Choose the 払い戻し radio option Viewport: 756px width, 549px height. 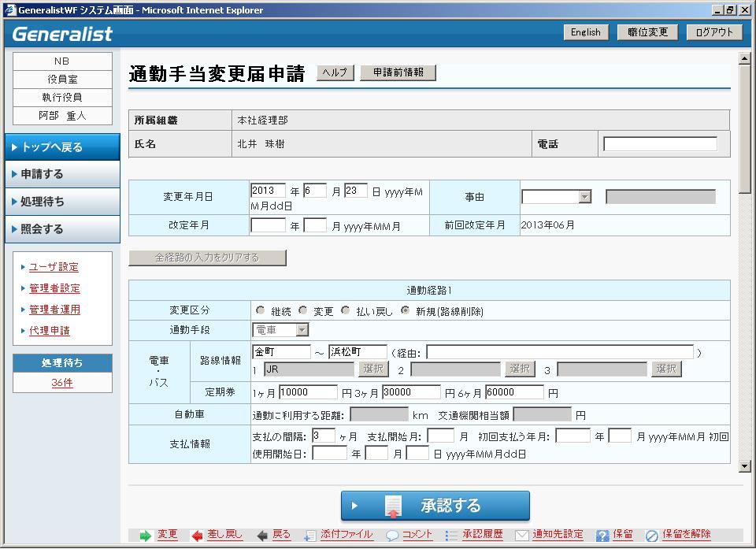346,310
